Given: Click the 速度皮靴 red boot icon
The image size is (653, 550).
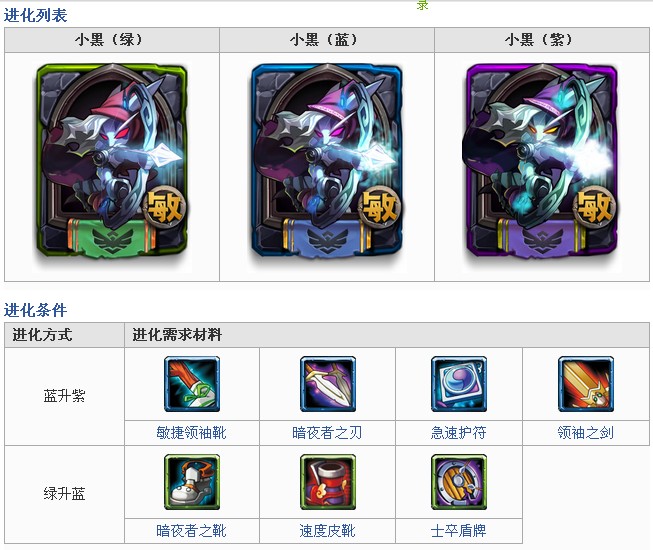Looking at the screenshot, I should tap(328, 482).
